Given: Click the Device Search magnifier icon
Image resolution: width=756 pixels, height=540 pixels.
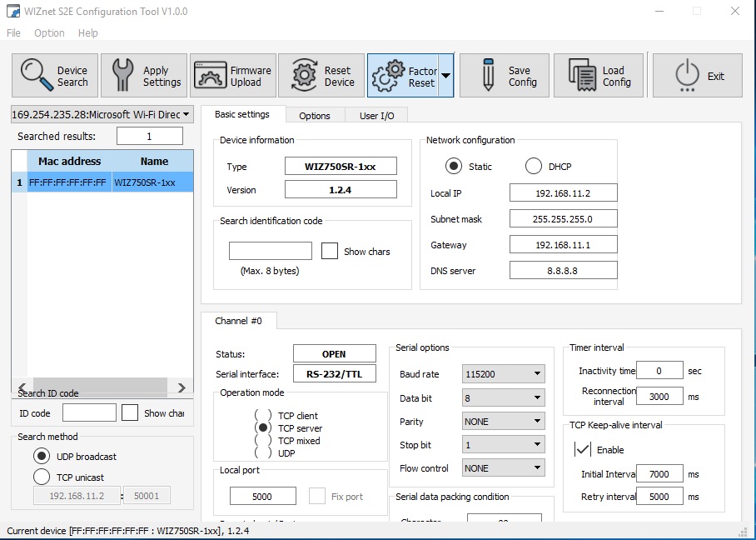Looking at the screenshot, I should [37, 75].
